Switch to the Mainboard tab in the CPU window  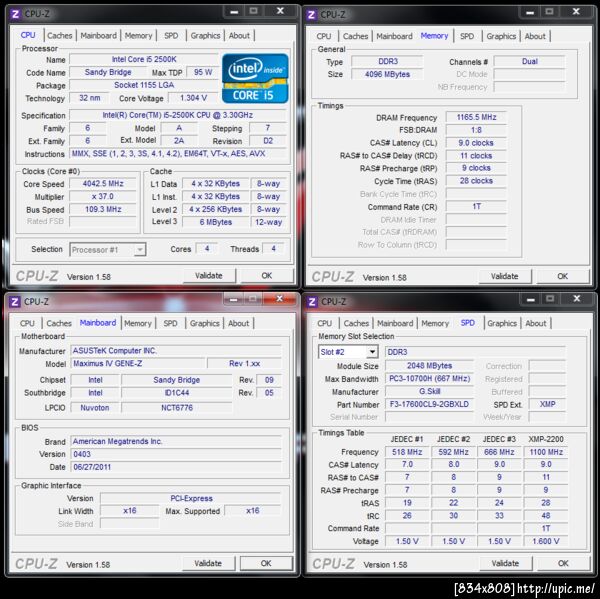pyautogui.click(x=98, y=36)
